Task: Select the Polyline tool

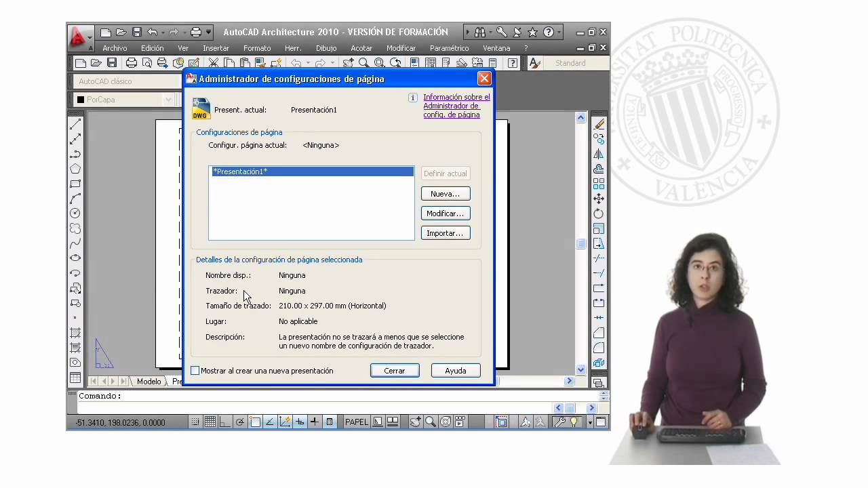Action: [75, 154]
